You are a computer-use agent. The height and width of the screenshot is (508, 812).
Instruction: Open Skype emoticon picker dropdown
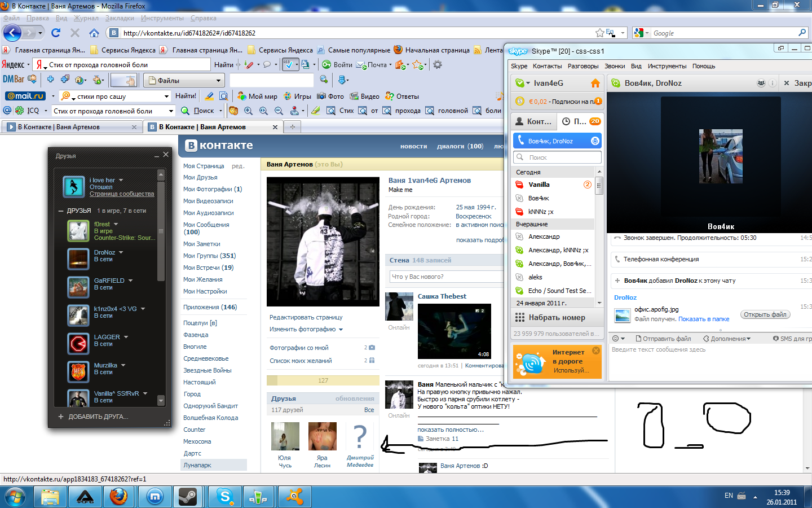619,339
